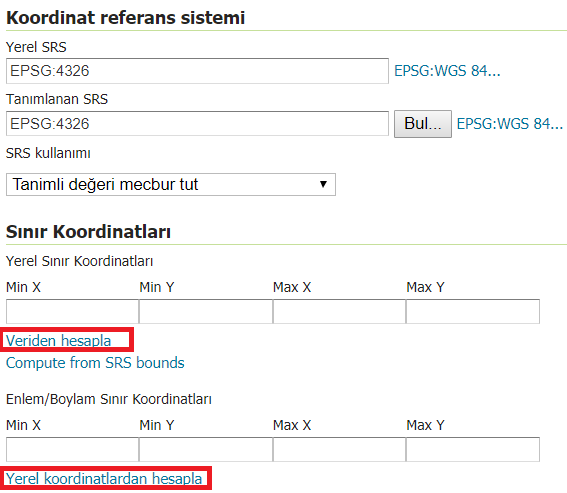Viewport: 567px width, 493px height.
Task: Open the EPSG:WGS 84 link beside Yerel SRS
Action: [447, 71]
